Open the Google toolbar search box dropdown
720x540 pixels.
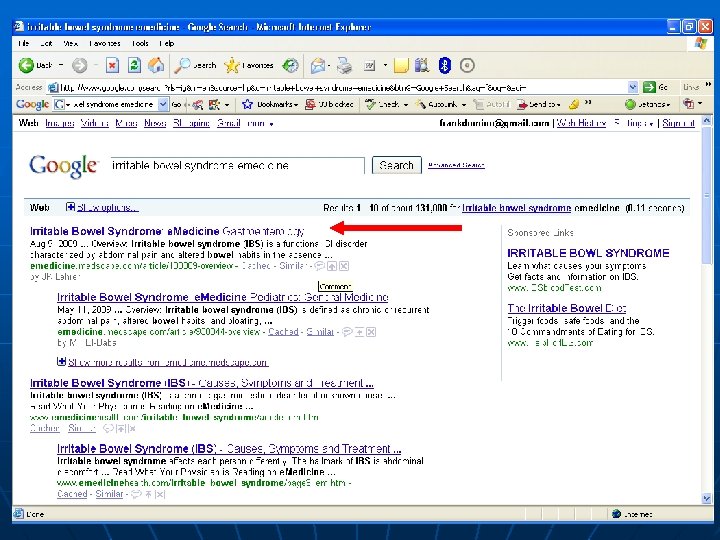tap(163, 105)
